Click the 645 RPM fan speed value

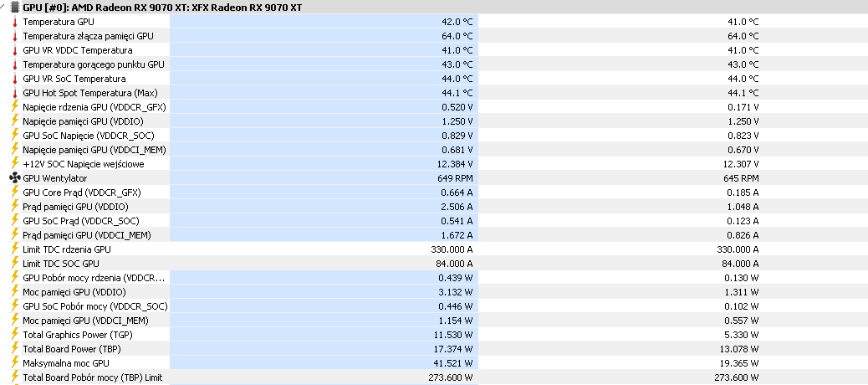[743, 178]
